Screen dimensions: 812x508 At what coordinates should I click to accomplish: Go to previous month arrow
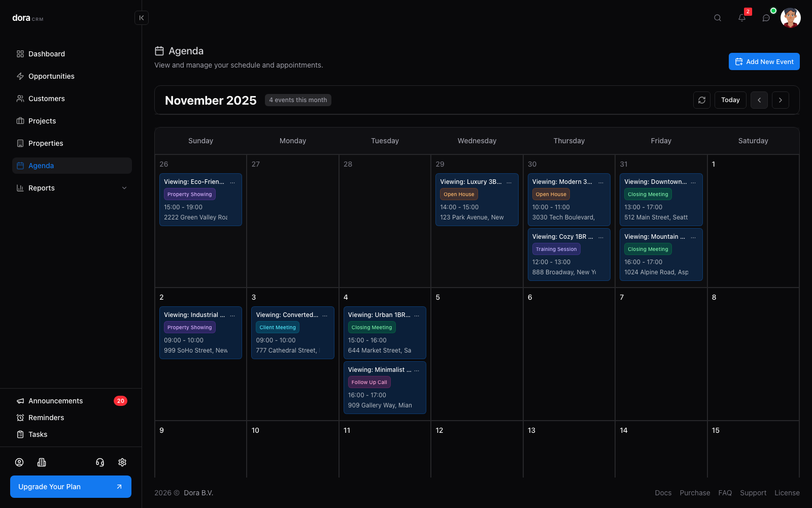click(759, 100)
